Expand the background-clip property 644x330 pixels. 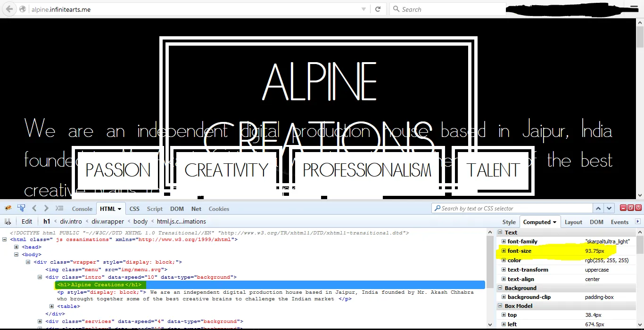(504, 297)
